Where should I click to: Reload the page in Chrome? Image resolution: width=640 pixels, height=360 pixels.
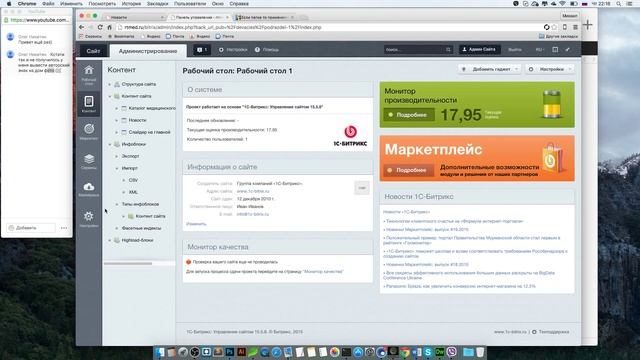click(x=100, y=27)
